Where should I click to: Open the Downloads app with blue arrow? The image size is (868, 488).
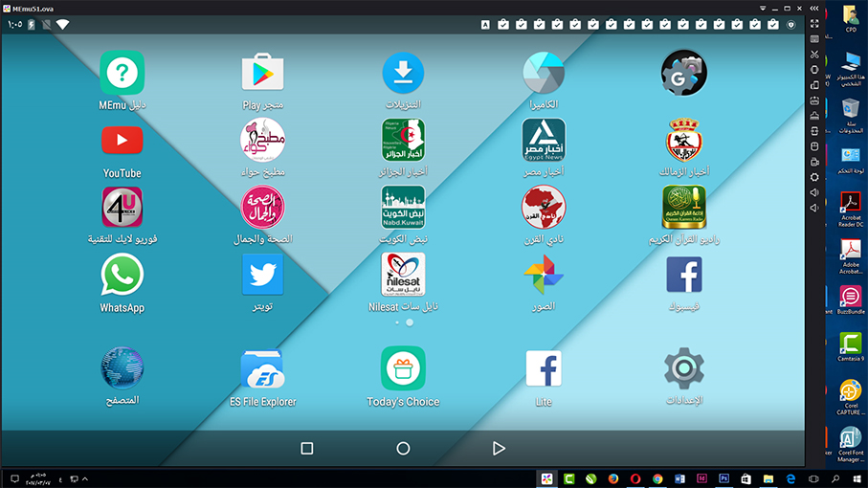(403, 73)
